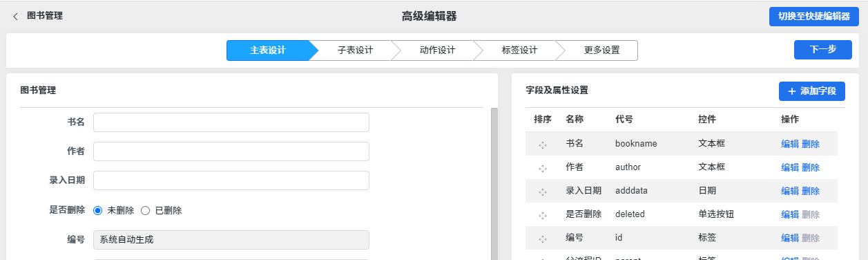Click the drag-sort handle for 编号 row
This screenshot has height=260, width=868.
tap(543, 239)
